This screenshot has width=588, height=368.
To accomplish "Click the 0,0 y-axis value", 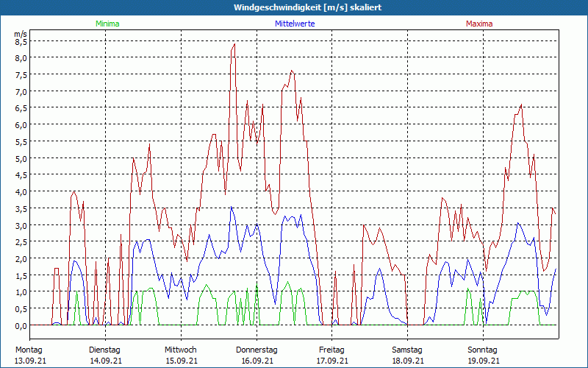I will (21, 325).
